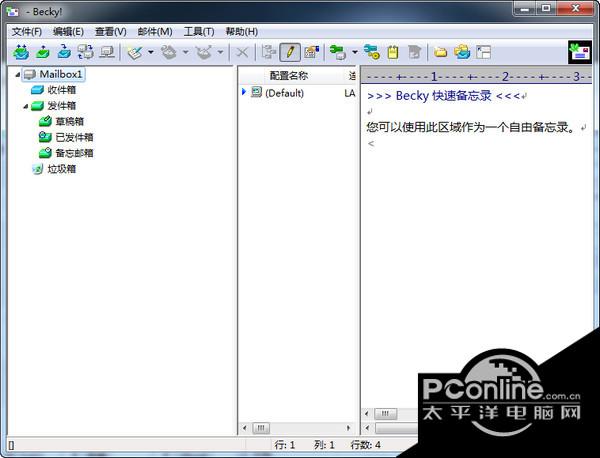This screenshot has width=600, height=458.
Task: Select the (Default) profile row
Action: click(x=297, y=93)
